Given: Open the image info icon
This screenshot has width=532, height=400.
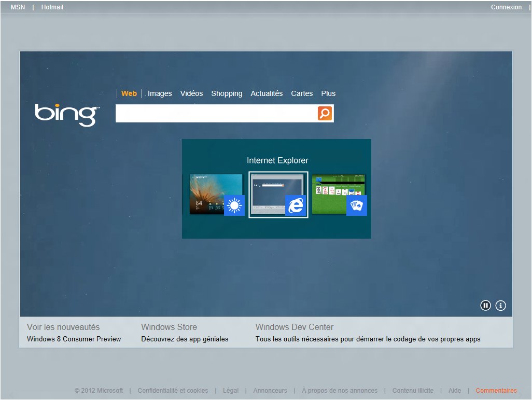Looking at the screenshot, I should (501, 306).
